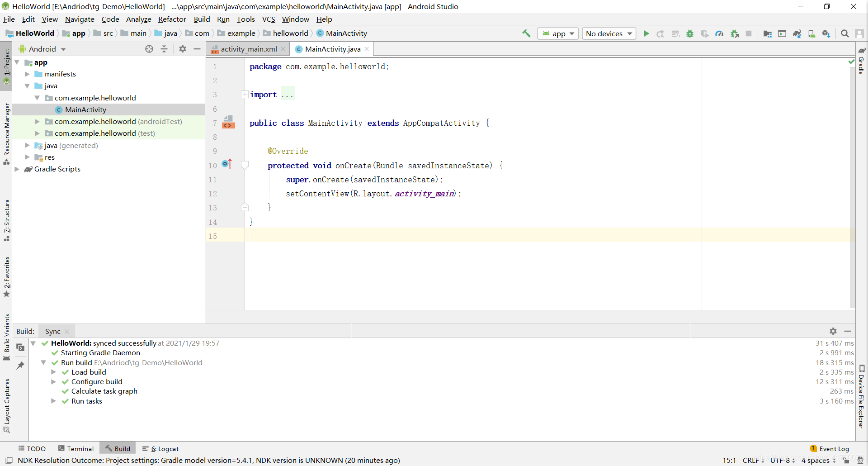Click the Stop square icon
The image size is (868, 466).
(749, 33)
